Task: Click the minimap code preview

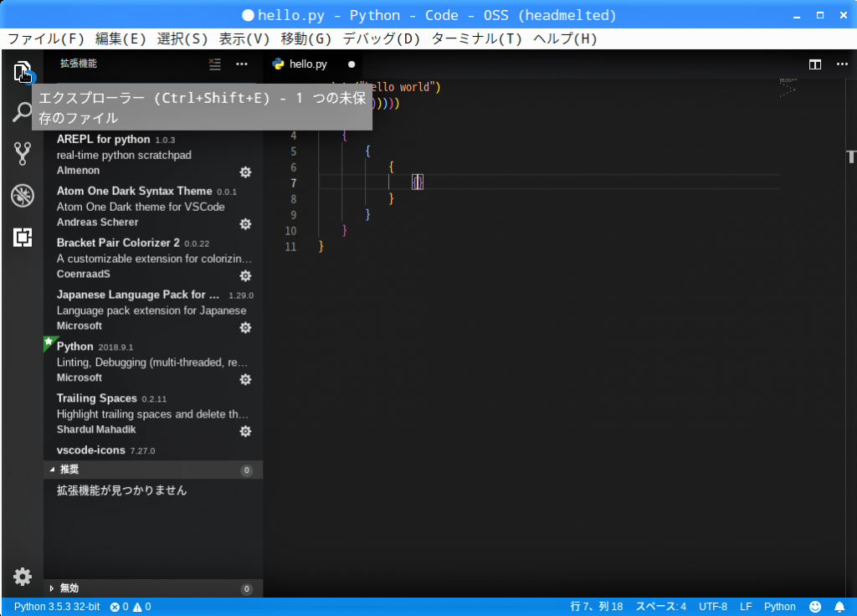Action: tap(788, 87)
